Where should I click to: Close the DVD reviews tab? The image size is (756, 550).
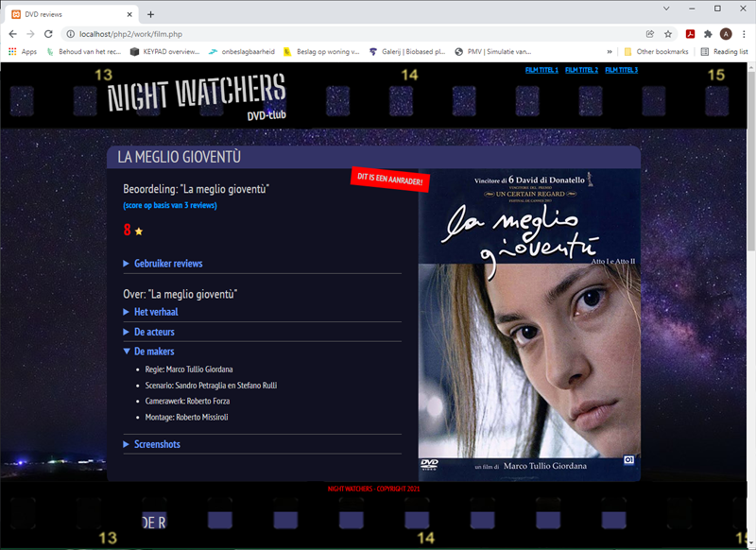pyautogui.click(x=129, y=14)
